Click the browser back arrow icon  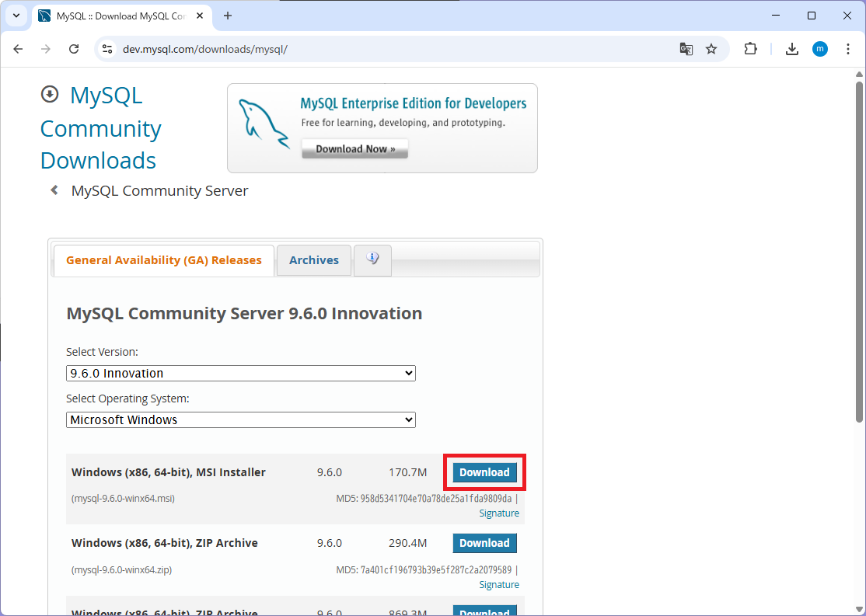[18, 49]
